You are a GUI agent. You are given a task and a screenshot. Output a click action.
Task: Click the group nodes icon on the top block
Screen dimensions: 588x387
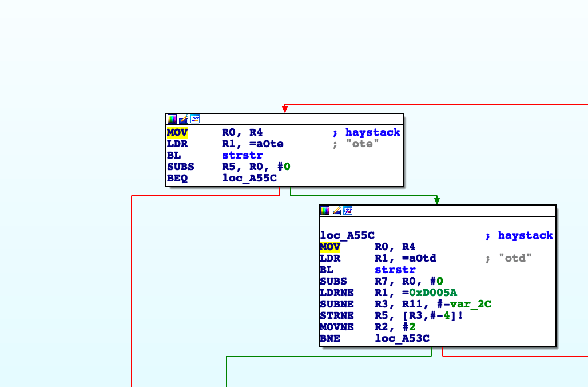tap(194, 119)
